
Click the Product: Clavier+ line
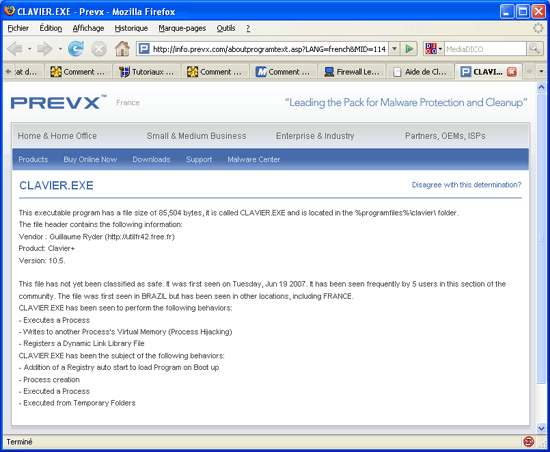[x=47, y=248]
